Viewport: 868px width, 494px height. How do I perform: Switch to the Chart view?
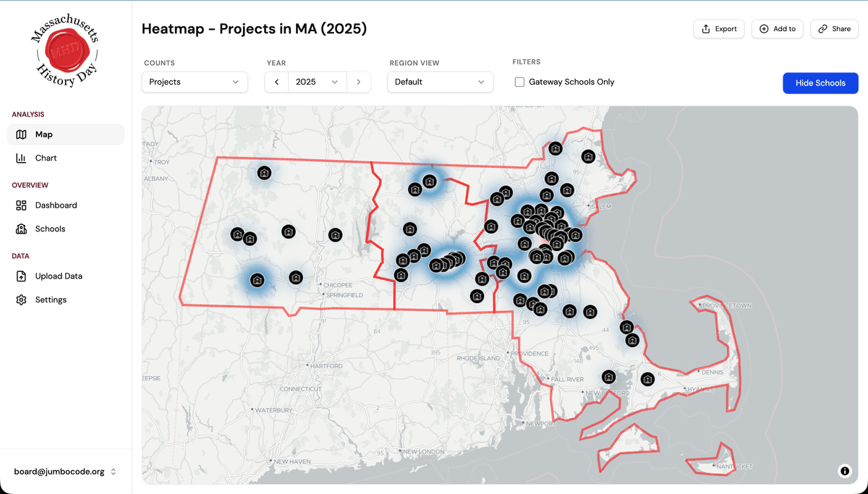(46, 158)
